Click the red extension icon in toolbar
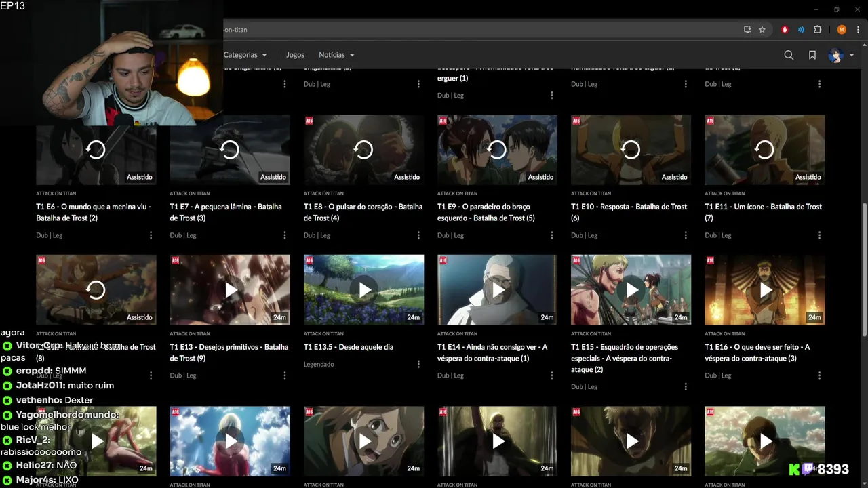The width and height of the screenshot is (868, 488). pyautogui.click(x=785, y=30)
